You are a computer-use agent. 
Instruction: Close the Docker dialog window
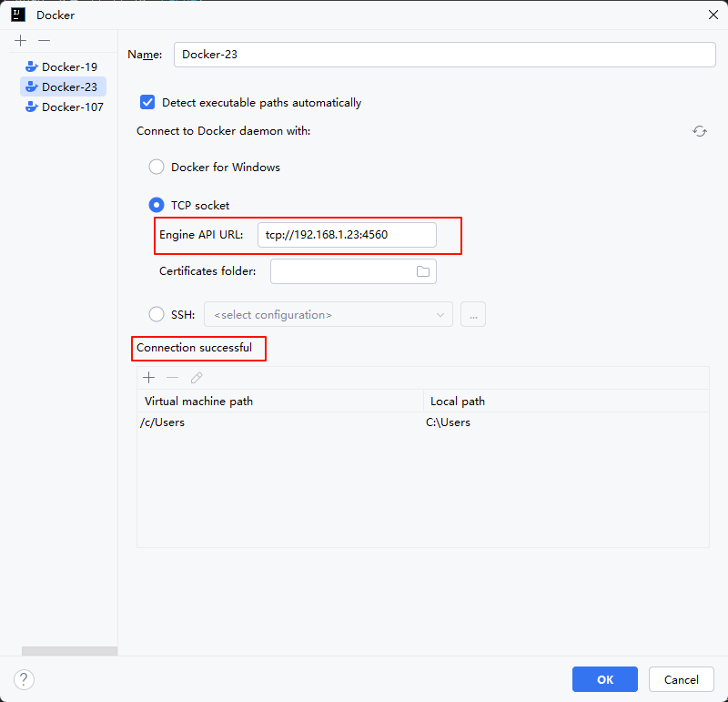click(713, 15)
